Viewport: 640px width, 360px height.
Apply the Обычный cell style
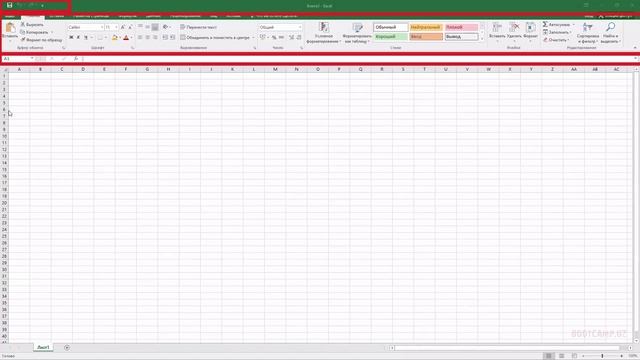pos(391,27)
